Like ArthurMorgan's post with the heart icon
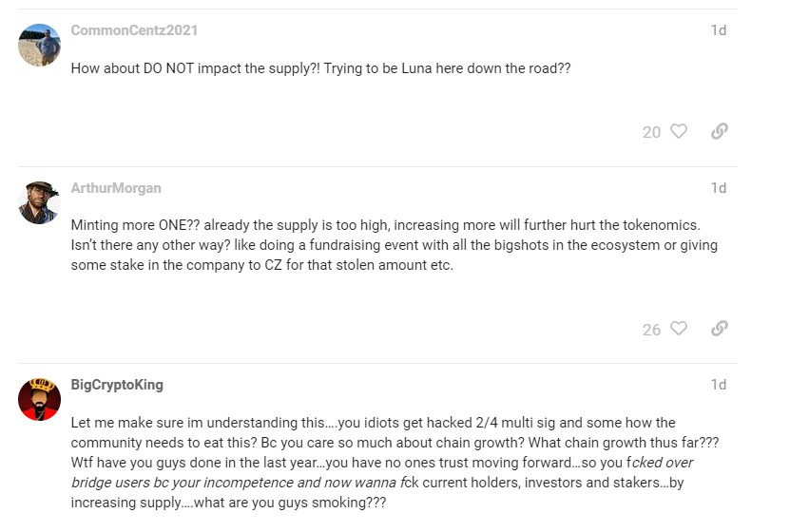The image size is (809, 532). pos(679,329)
